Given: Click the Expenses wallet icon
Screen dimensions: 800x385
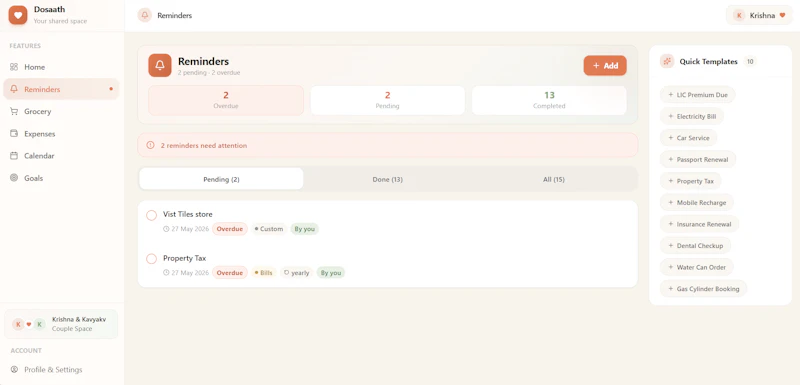Looking at the screenshot, I should [x=14, y=134].
